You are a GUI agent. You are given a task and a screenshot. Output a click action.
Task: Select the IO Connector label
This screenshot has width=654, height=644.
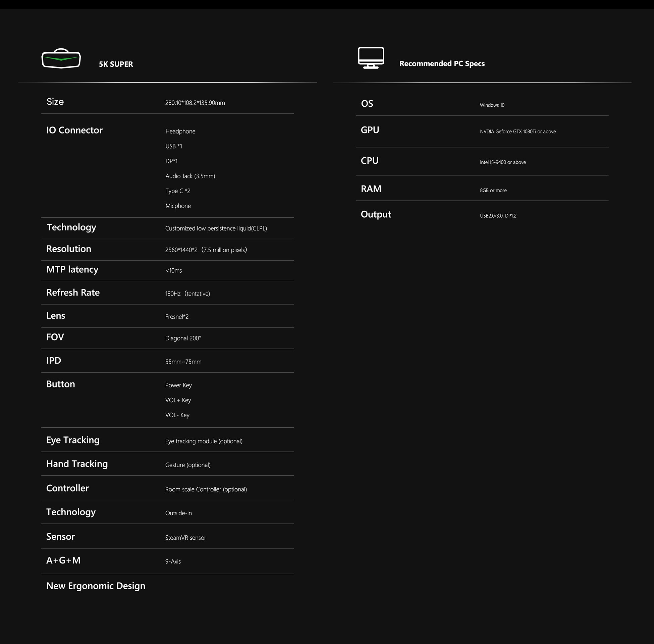(x=74, y=130)
